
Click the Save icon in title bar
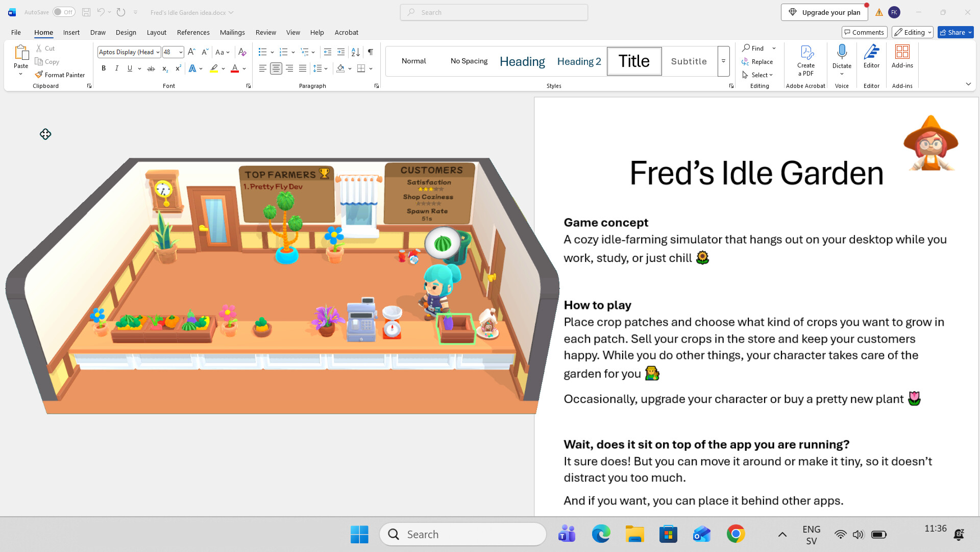click(86, 12)
